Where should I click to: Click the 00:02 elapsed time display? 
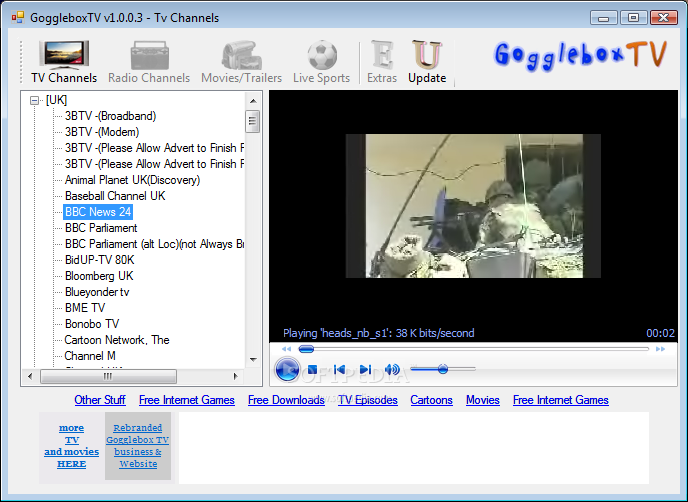660,333
